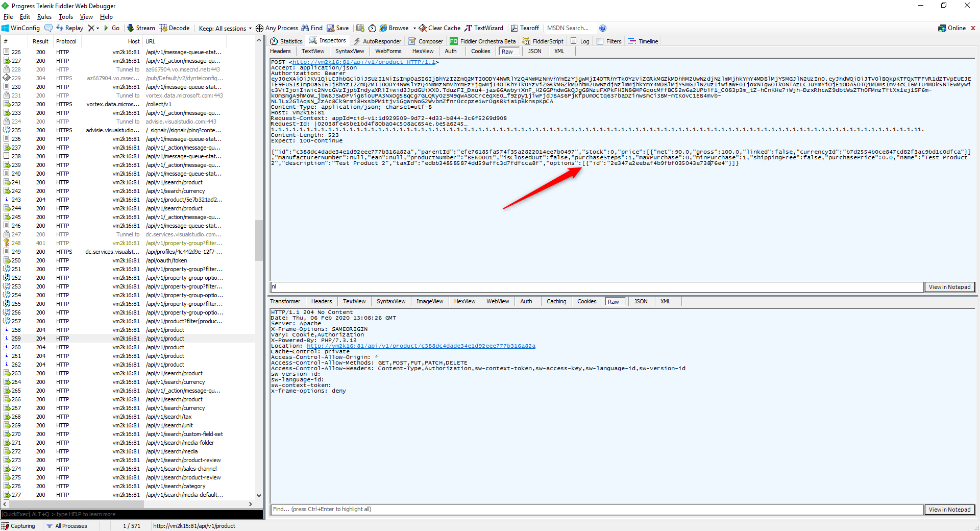Switch to the Composer tab

point(426,41)
